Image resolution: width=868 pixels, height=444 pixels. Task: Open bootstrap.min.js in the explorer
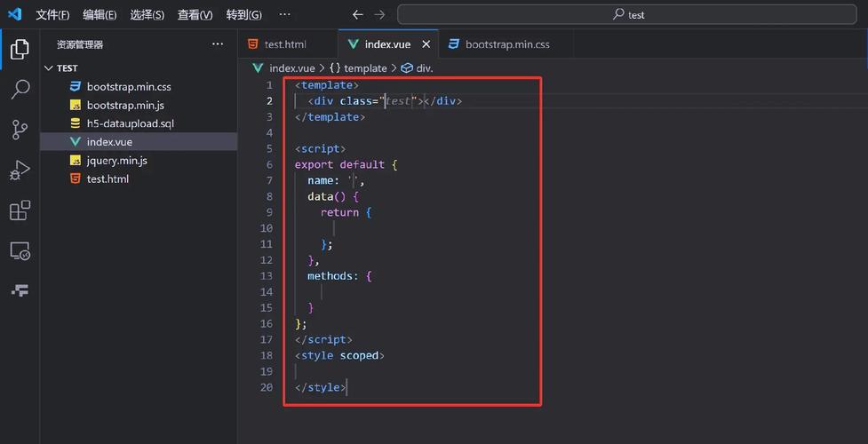[x=139, y=105]
